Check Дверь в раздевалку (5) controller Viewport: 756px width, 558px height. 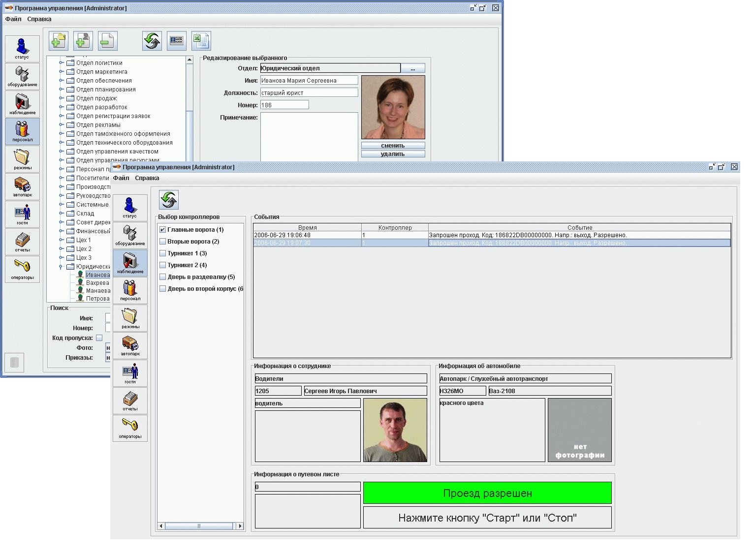[163, 277]
